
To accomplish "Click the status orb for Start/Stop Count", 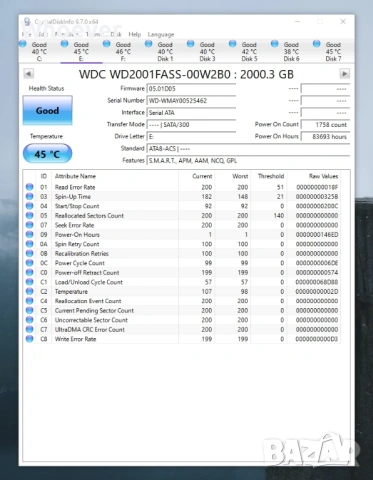I will [30, 206].
